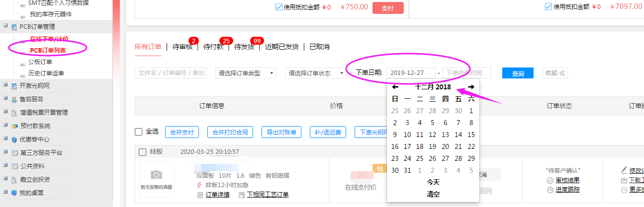Open the 请选择订单状态 dropdown

click(316, 73)
